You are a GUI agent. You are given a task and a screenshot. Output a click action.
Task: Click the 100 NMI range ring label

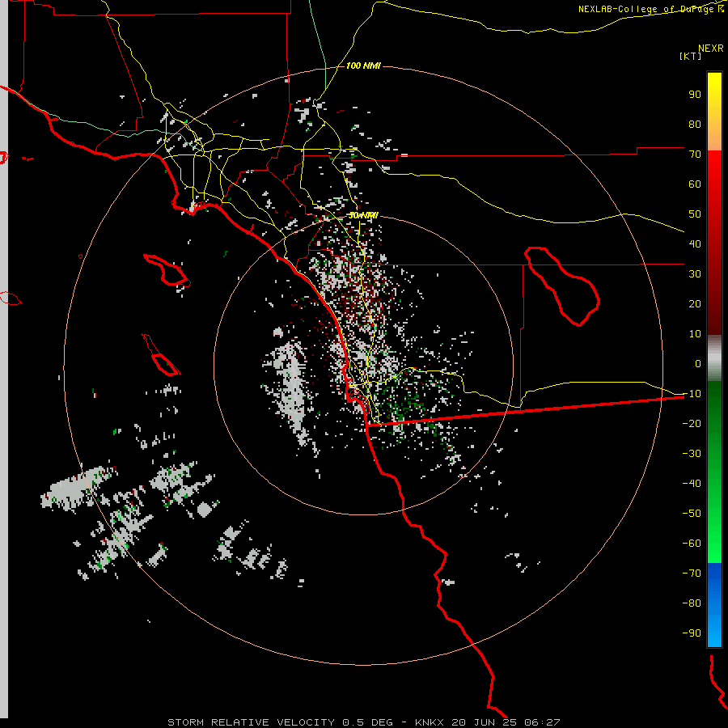[363, 66]
